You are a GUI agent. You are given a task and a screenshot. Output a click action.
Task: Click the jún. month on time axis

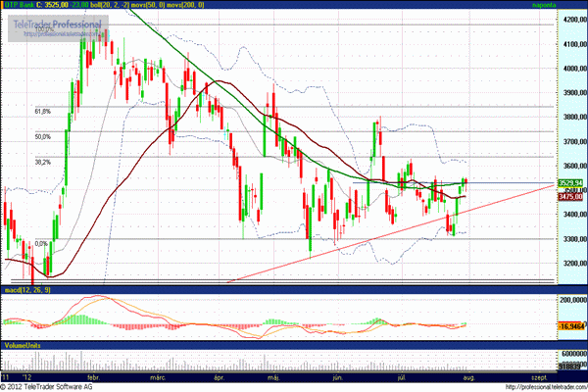tap(337, 377)
